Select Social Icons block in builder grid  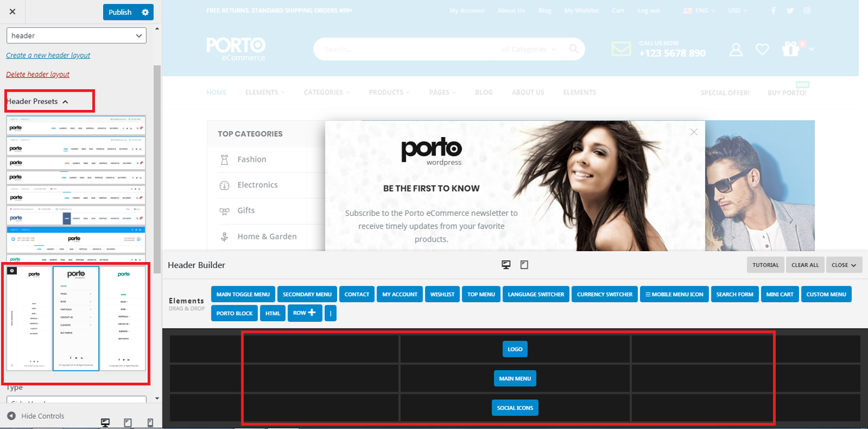coord(515,407)
